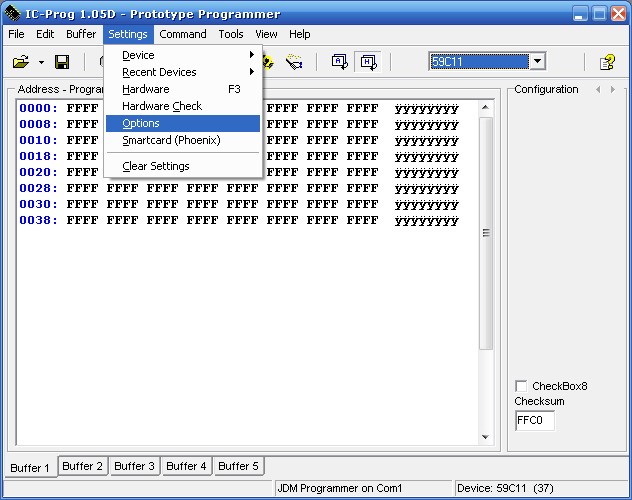632x500 pixels.
Task: Click status bar Device: 59C11 (37)
Action: pyautogui.click(x=542, y=488)
